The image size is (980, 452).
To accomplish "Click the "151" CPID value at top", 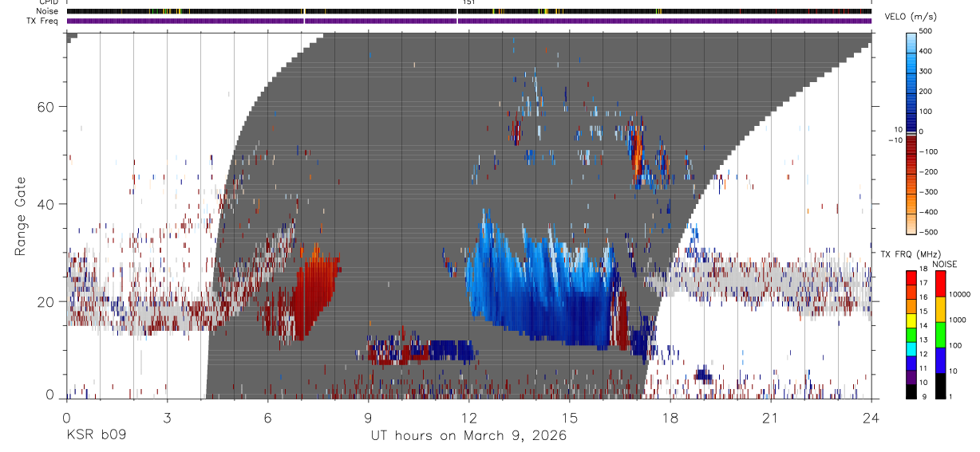I will pos(468,2).
